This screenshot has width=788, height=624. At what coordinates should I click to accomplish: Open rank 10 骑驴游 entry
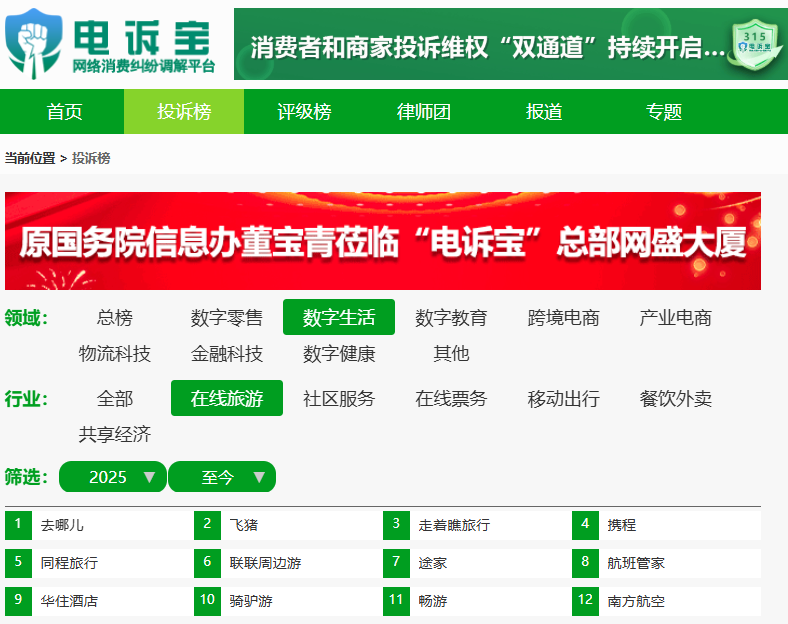288,601
